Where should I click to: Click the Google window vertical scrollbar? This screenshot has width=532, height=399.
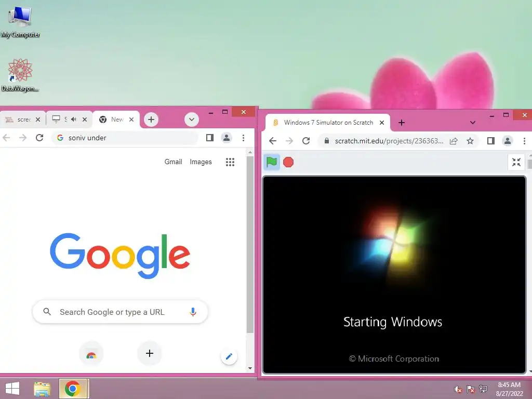[x=250, y=244]
